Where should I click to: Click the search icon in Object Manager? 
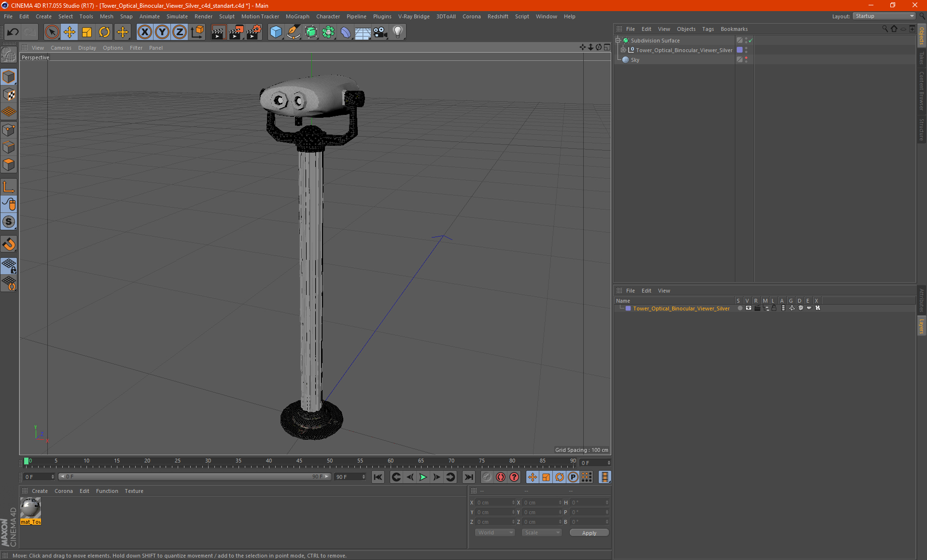(885, 29)
